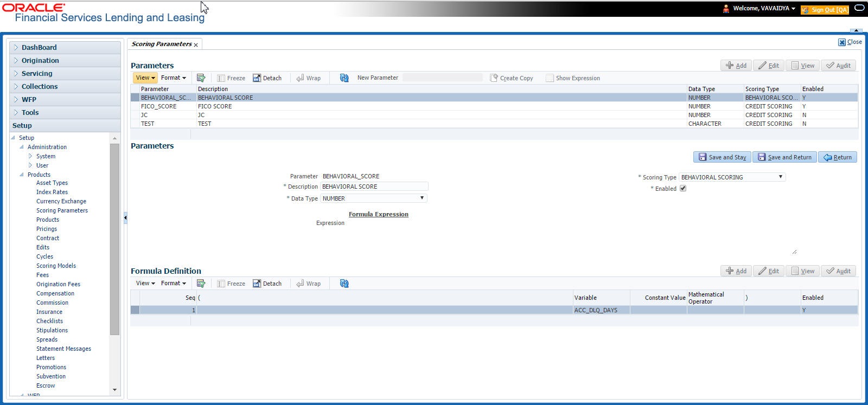868x405 pixels.
Task: Click the Return button
Action: pyautogui.click(x=838, y=157)
